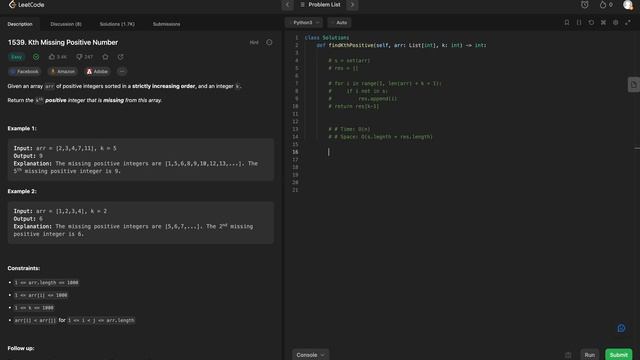Click the problem title Kth Missing Positive Number
Image resolution: width=640 pixels, height=360 pixels.
(63, 42)
